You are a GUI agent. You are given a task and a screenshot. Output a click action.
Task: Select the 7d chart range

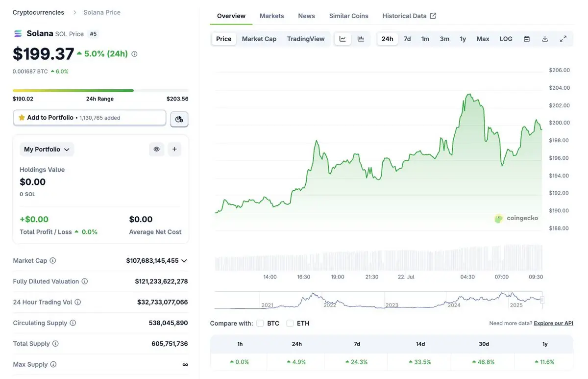tap(407, 39)
